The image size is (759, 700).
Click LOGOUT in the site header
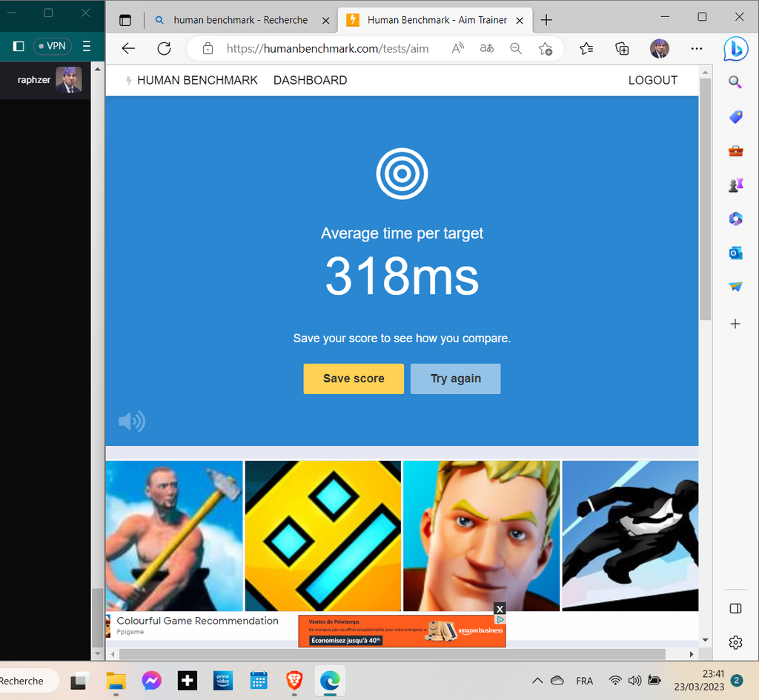click(652, 80)
